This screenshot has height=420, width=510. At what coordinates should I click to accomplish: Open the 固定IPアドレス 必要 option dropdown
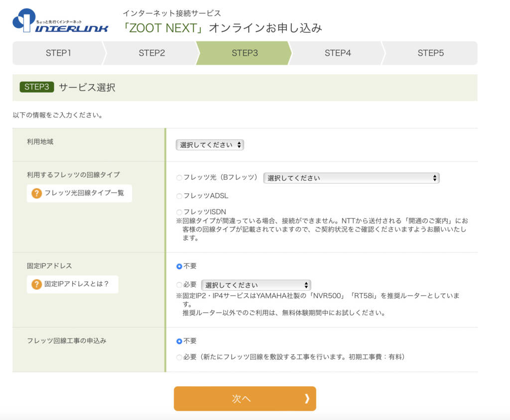click(x=256, y=285)
